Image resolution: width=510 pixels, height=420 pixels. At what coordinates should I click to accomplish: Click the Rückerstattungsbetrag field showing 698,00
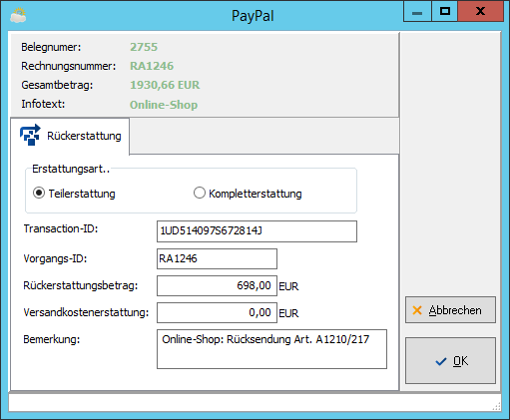[x=217, y=285]
